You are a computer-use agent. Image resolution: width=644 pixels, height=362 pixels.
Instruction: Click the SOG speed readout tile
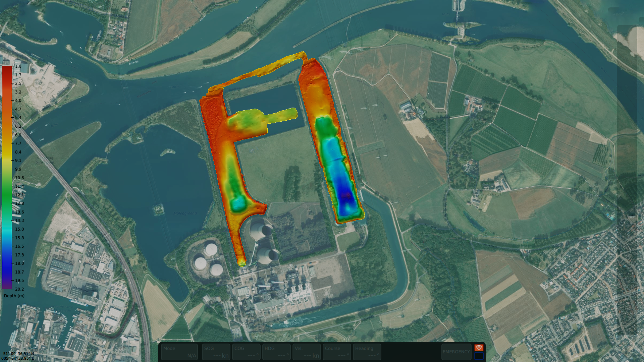(x=216, y=352)
